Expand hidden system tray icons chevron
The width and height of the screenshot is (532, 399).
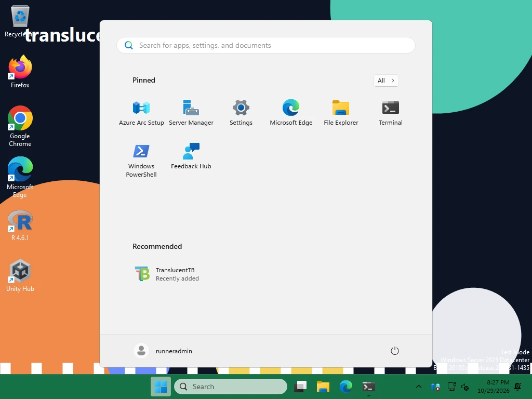419,387
